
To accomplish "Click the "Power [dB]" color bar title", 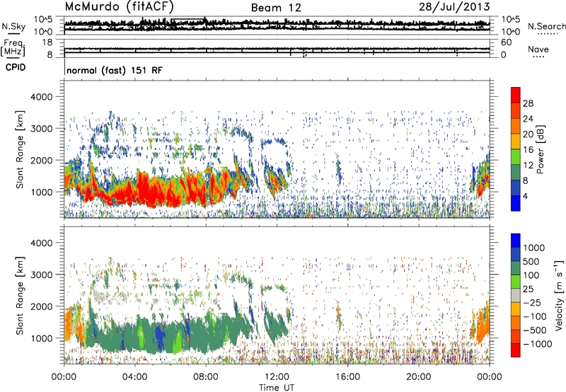I will coord(540,149).
